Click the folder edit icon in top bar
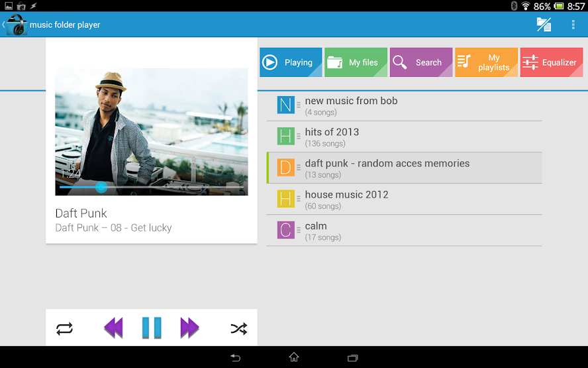The image size is (588, 368). [x=544, y=25]
